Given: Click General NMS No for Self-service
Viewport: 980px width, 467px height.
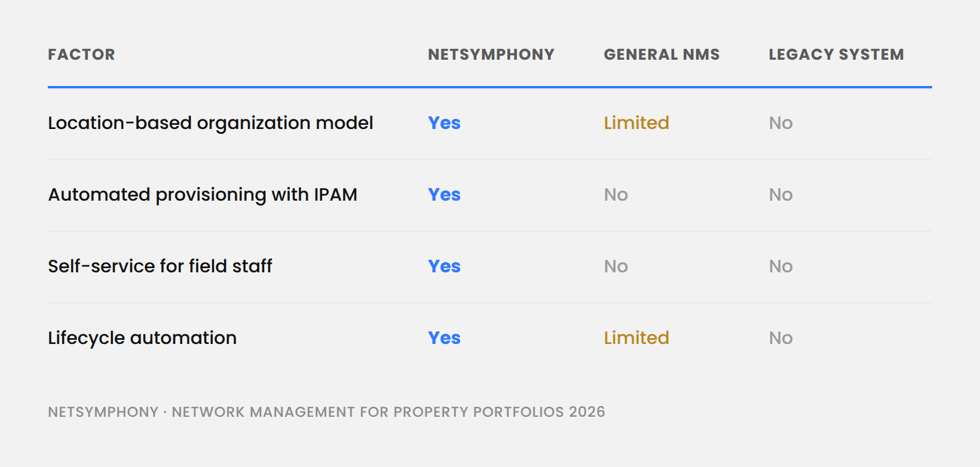Looking at the screenshot, I should pyautogui.click(x=615, y=266).
